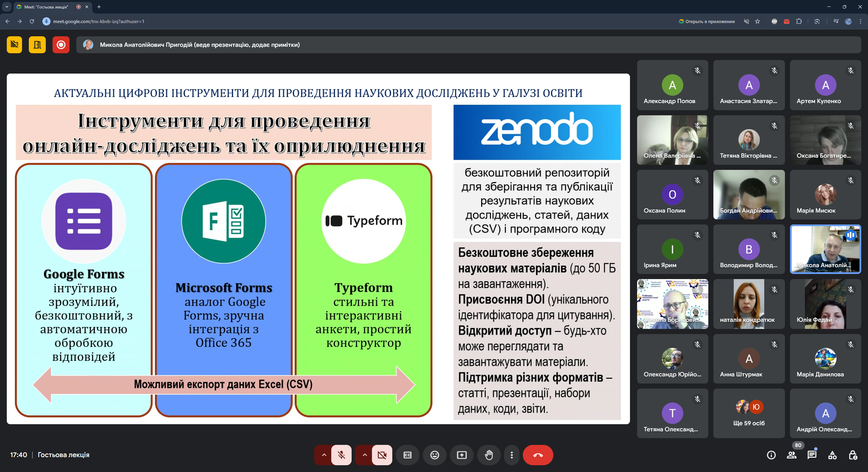Select the Александр Попов participant tile
868x472 pixels.
(x=672, y=85)
